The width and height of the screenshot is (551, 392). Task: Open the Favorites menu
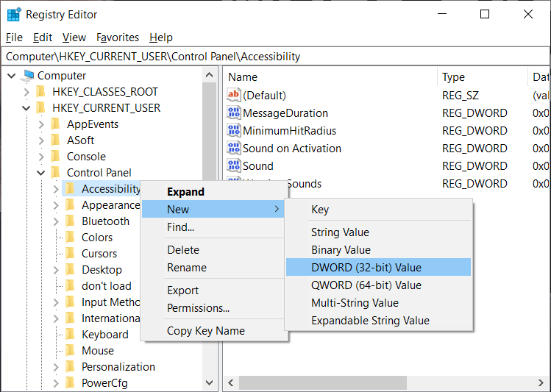(118, 38)
